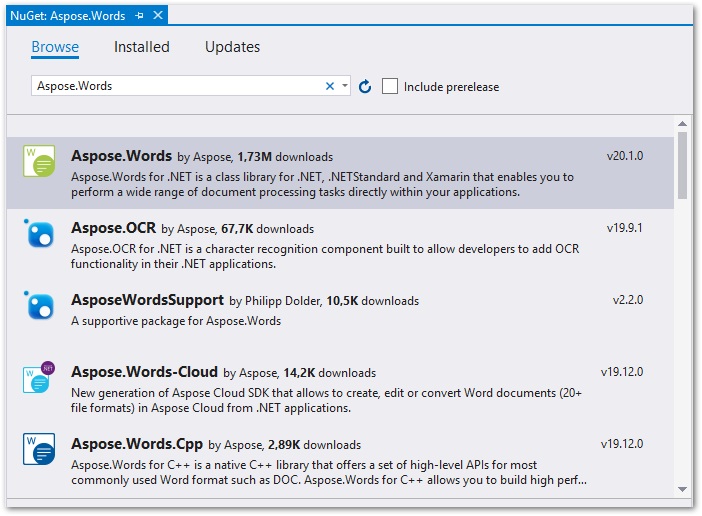Click the AsposeWordsSupport package icon
Viewport: 702px width, 516px height.
[x=39, y=306]
